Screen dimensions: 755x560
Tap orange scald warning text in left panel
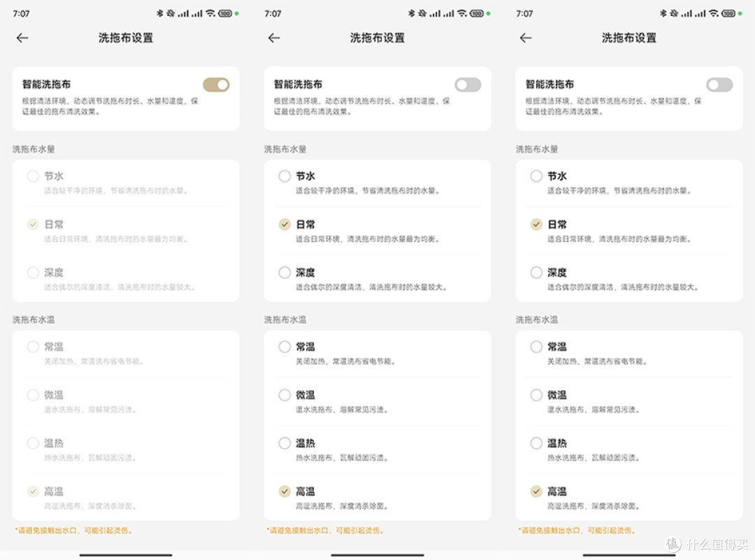pos(73,530)
